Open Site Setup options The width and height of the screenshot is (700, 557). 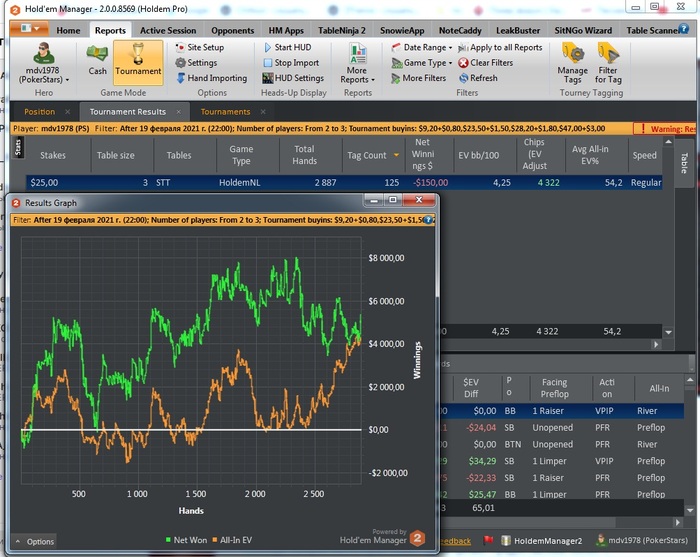tap(200, 47)
